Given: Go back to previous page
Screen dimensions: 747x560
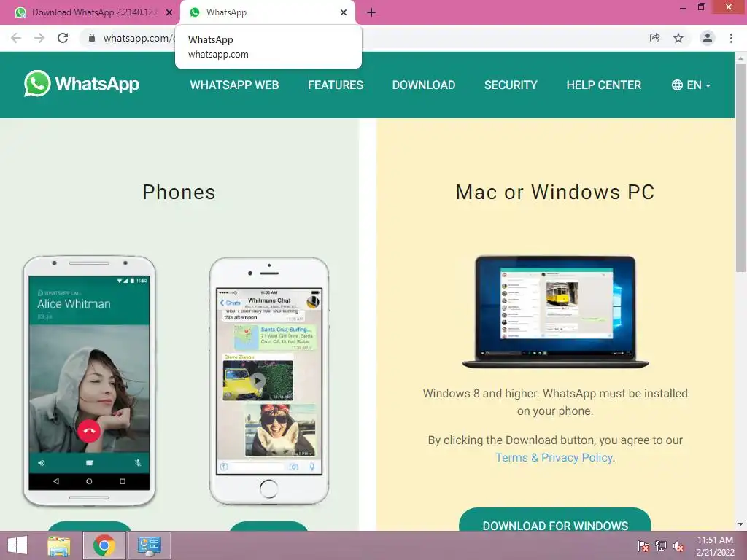Looking at the screenshot, I should pos(16,38).
